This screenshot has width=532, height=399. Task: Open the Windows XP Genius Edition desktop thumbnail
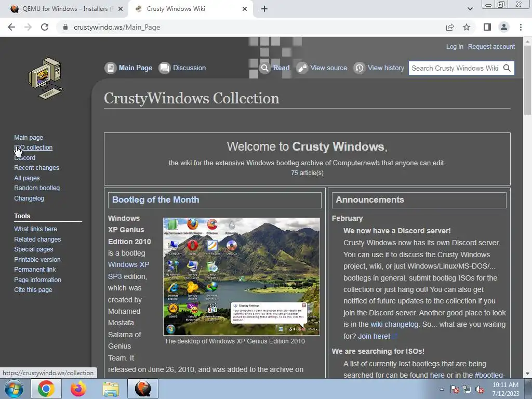pyautogui.click(x=242, y=276)
